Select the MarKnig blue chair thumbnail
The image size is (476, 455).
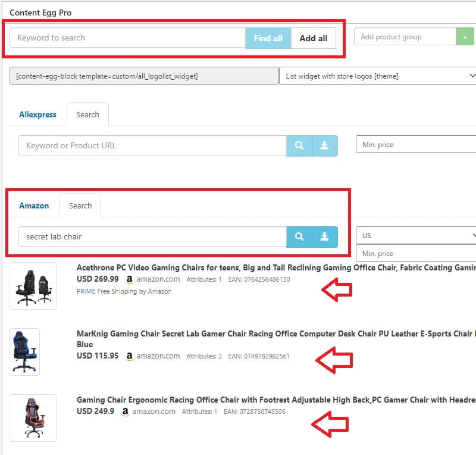[x=24, y=352]
